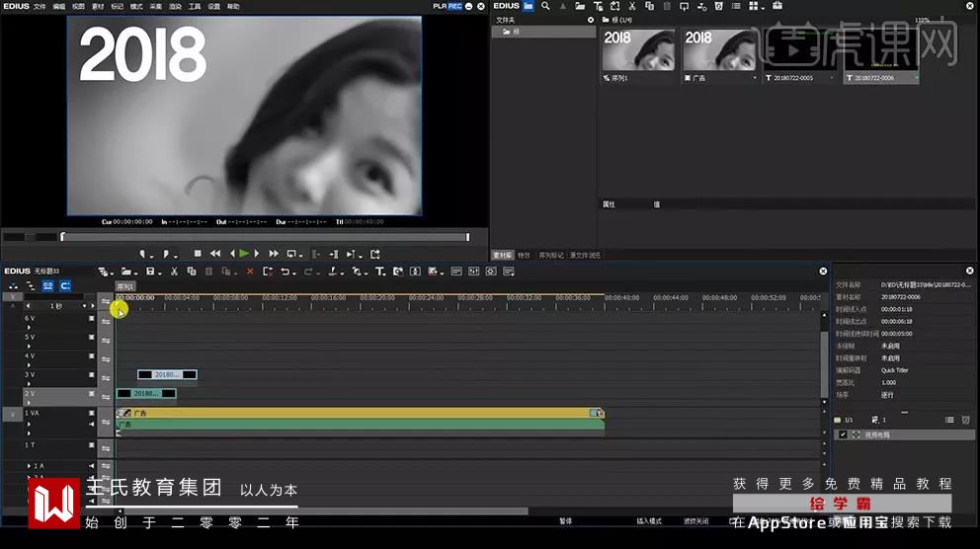Toggle audio mute on the 1 VA track
Viewport: 980px width, 549px height.
[x=91, y=424]
